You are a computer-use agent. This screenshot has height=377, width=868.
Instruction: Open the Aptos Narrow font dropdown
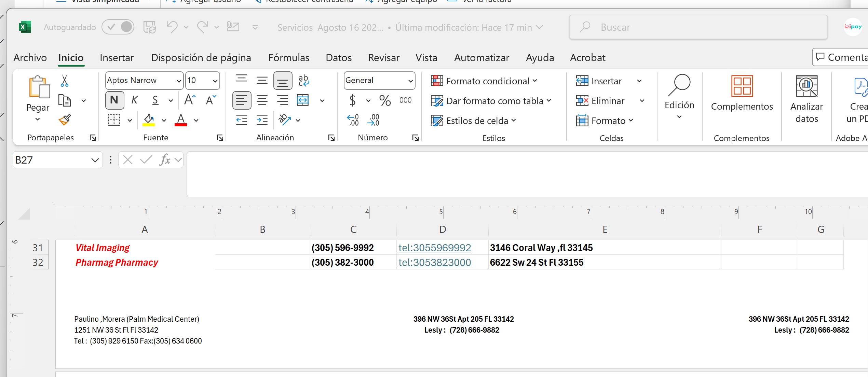178,81
